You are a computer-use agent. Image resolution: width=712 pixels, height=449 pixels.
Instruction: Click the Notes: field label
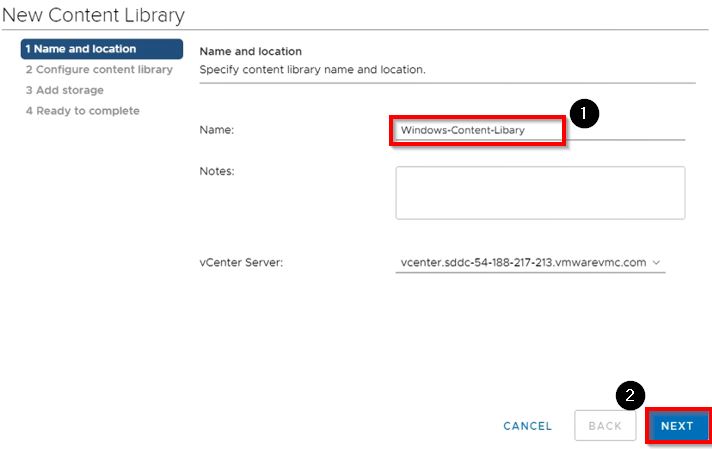(x=217, y=172)
